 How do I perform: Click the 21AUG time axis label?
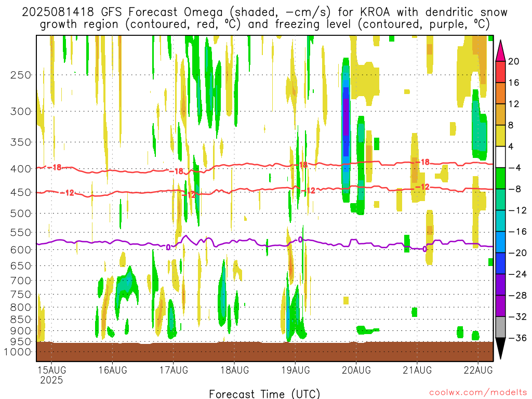pyautogui.click(x=417, y=370)
